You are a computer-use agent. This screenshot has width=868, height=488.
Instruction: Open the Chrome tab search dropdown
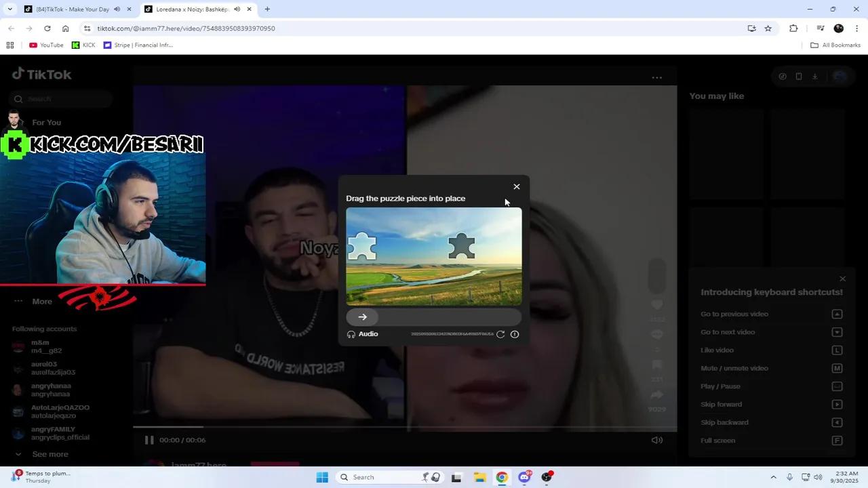(10, 9)
